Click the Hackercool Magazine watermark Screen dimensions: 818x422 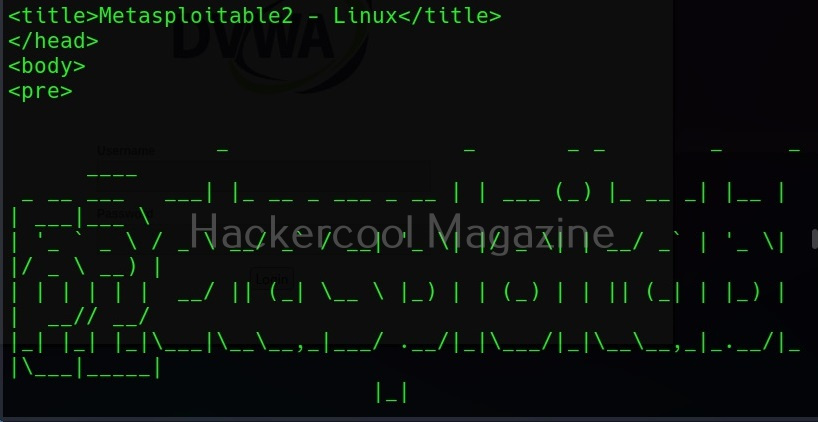[x=401, y=232]
